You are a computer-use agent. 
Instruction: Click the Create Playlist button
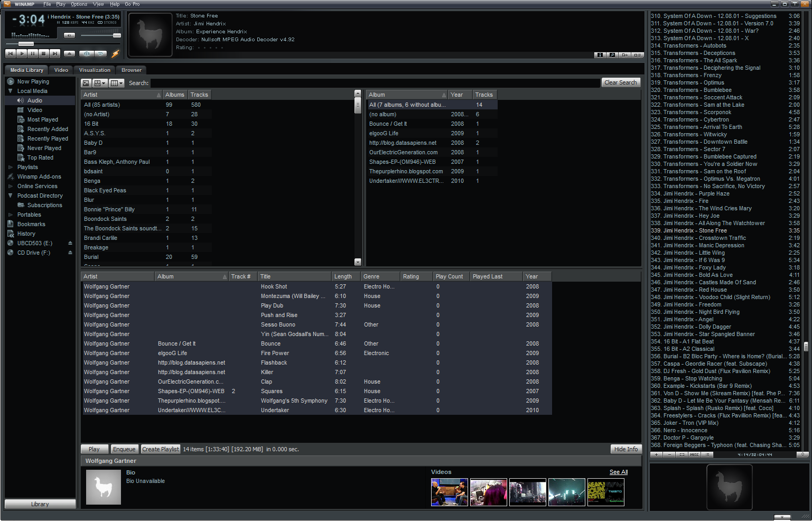click(x=161, y=449)
